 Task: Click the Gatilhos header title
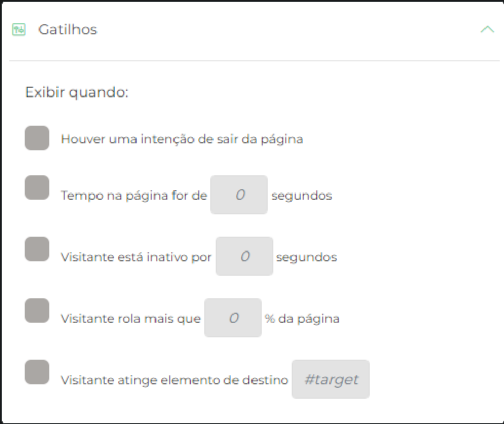(x=67, y=29)
